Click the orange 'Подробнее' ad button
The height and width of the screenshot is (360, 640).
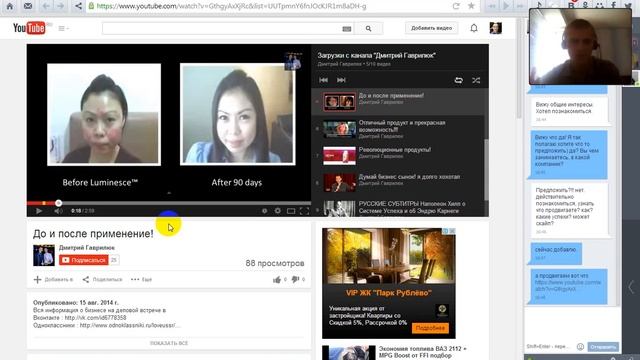click(430, 328)
